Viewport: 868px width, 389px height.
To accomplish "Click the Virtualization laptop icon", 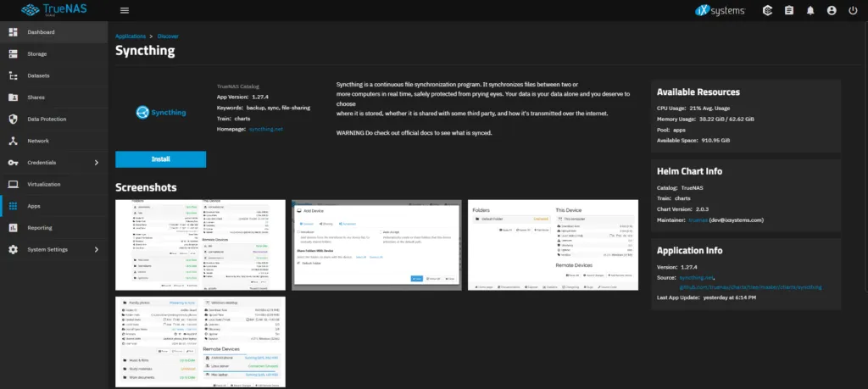I will coord(14,184).
